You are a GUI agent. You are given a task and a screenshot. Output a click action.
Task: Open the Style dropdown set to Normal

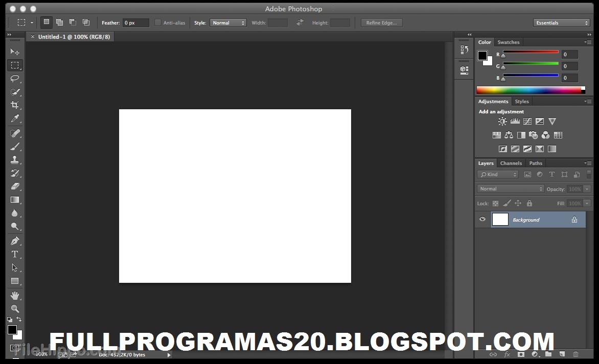[228, 23]
